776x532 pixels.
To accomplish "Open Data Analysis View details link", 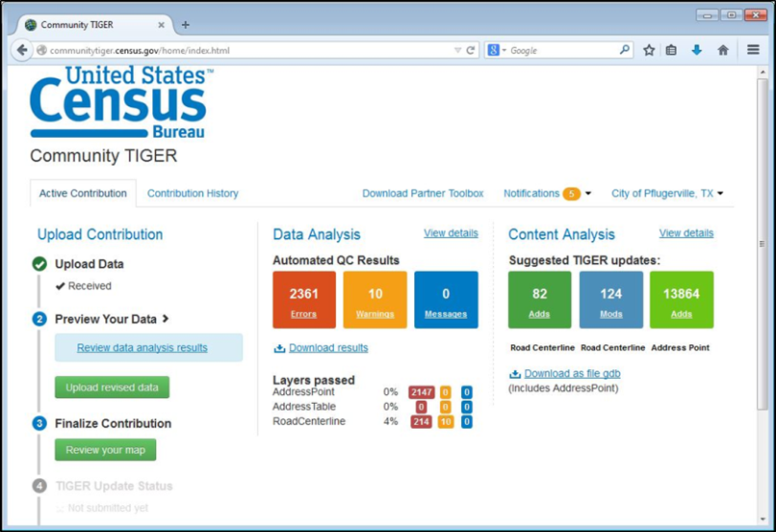I will (451, 233).
